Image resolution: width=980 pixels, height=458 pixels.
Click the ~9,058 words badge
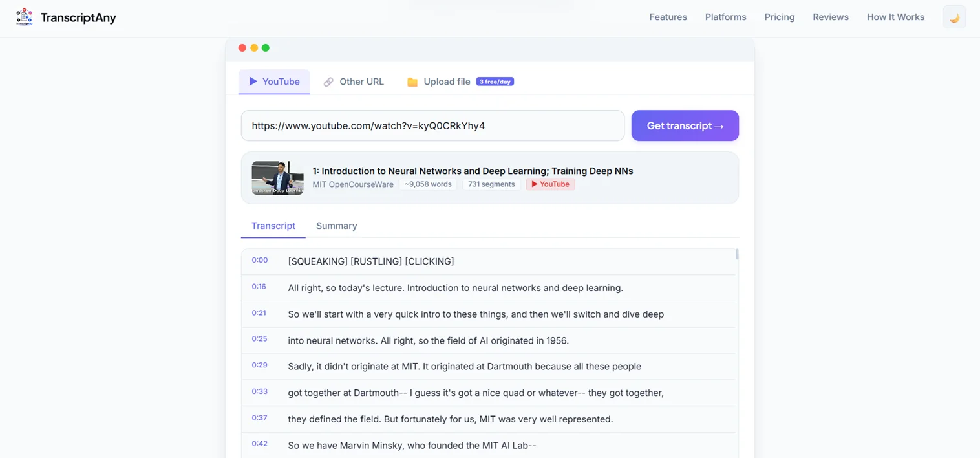tap(428, 184)
